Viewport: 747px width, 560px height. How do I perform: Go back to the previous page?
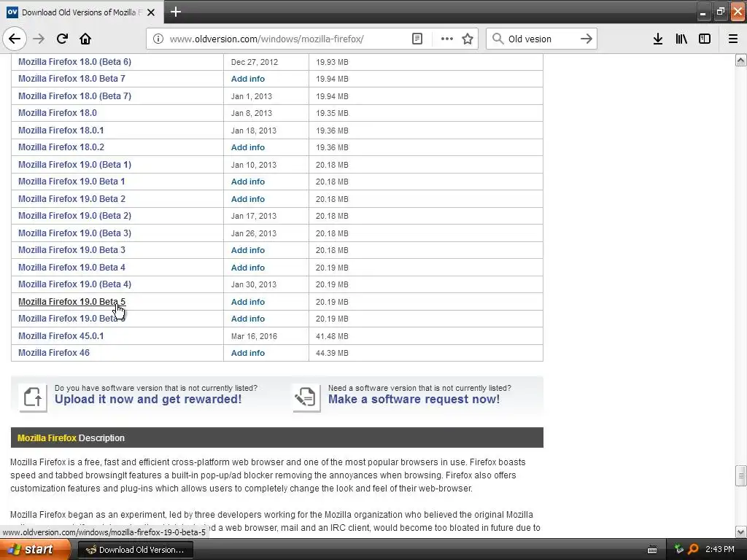click(15, 39)
